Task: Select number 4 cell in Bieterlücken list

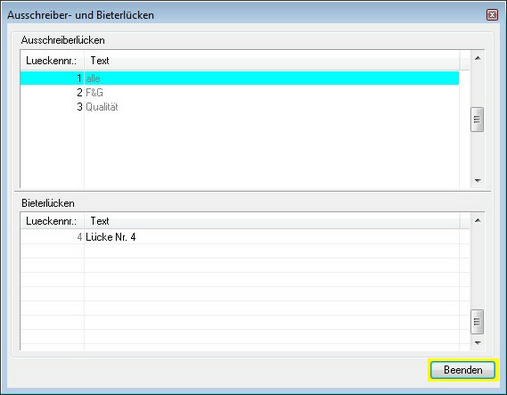Action: pyautogui.click(x=52, y=237)
